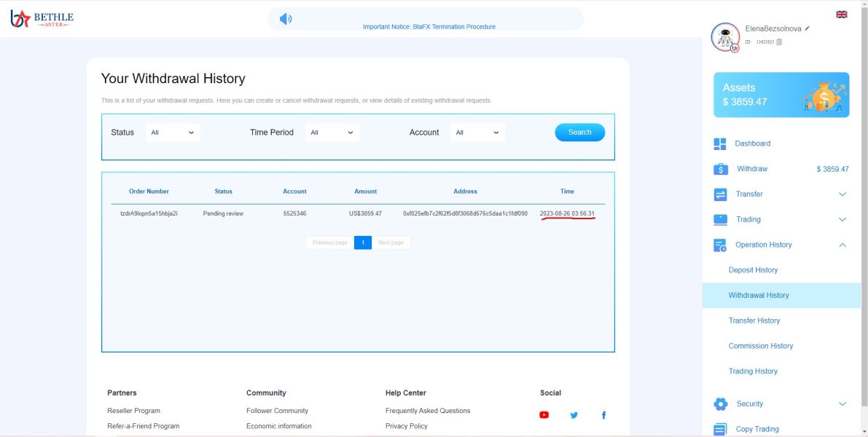The height and width of the screenshot is (437, 868).
Task: Open the Status filter dropdown
Action: coord(173,133)
